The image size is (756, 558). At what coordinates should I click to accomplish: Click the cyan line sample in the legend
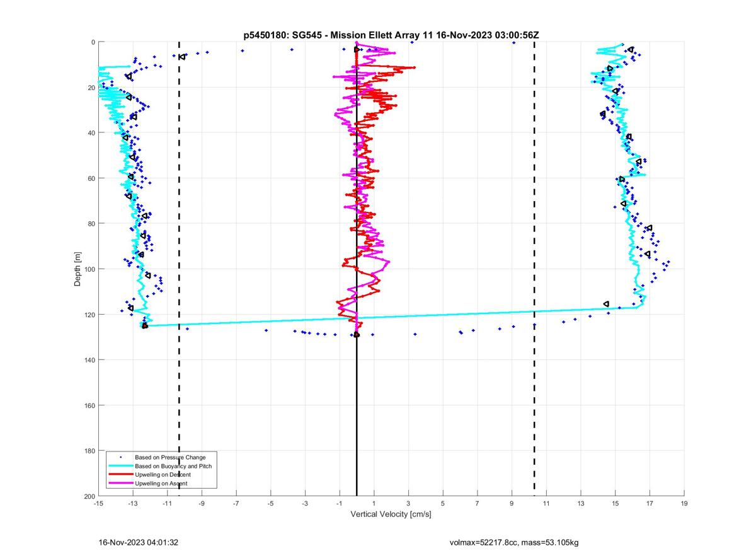[x=120, y=466]
